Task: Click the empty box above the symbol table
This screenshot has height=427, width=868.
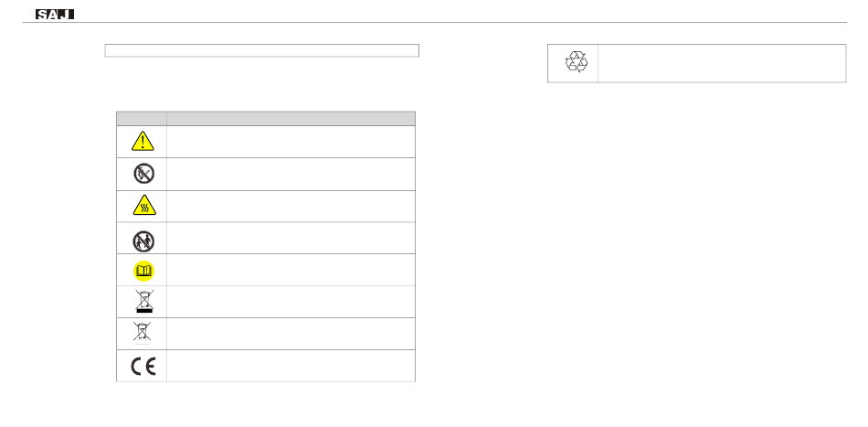Action: tap(262, 50)
